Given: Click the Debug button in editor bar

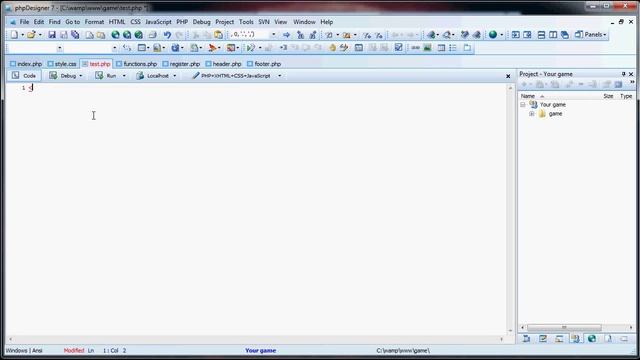Looking at the screenshot, I should (63, 76).
